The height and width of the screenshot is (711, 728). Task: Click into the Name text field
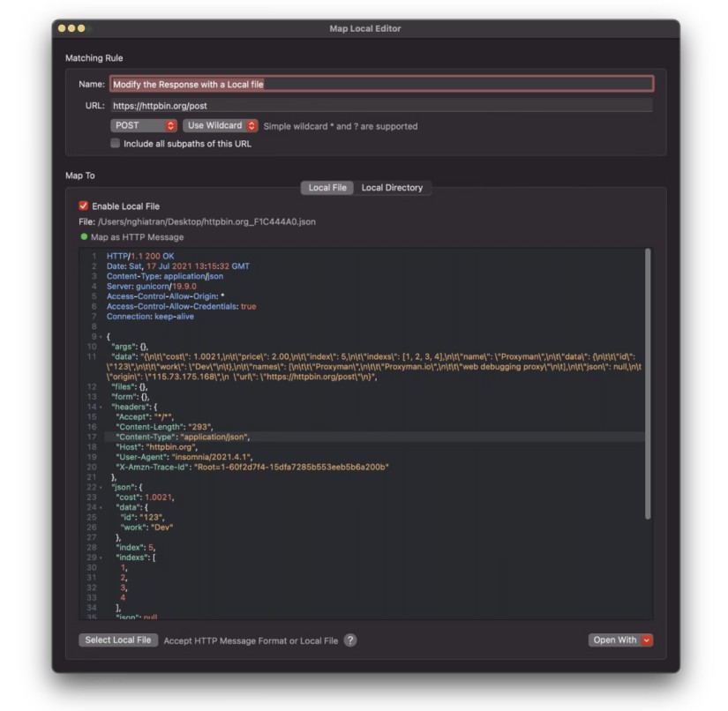tap(381, 84)
